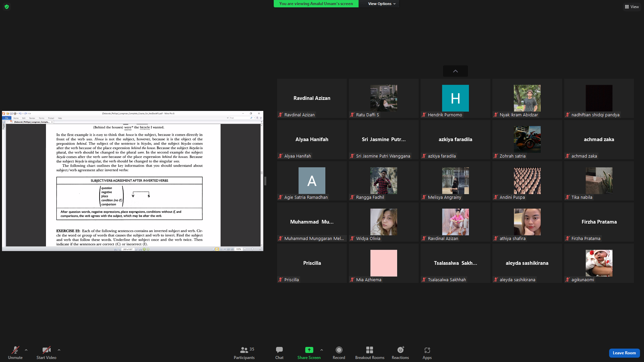The width and height of the screenshot is (644, 362).
Task: Open the Participants panel
Action: tap(244, 353)
